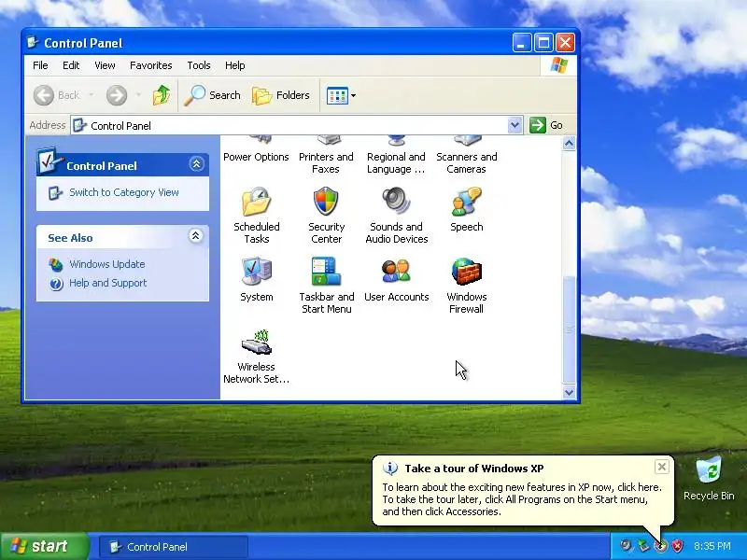
Task: Click the tour balloon message text
Action: [x=522, y=499]
